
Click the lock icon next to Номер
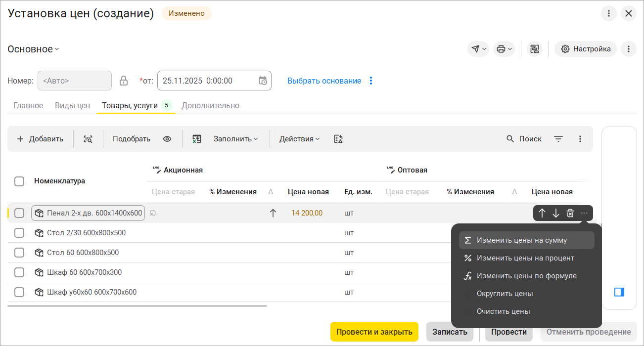tap(124, 81)
